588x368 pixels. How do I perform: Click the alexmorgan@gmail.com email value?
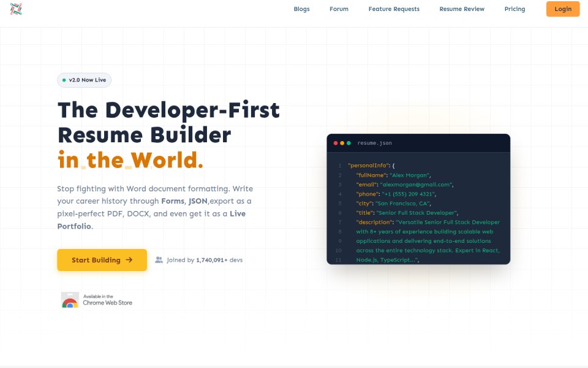coord(417,185)
